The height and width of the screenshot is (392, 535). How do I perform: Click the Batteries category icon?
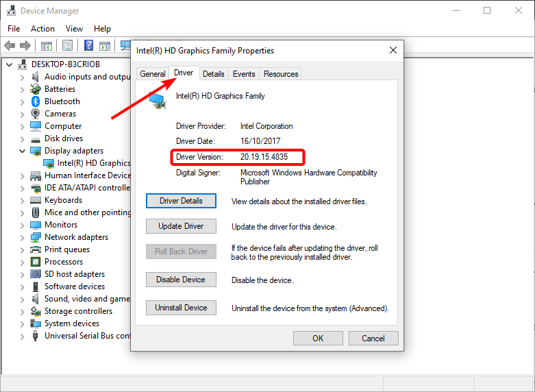click(36, 89)
